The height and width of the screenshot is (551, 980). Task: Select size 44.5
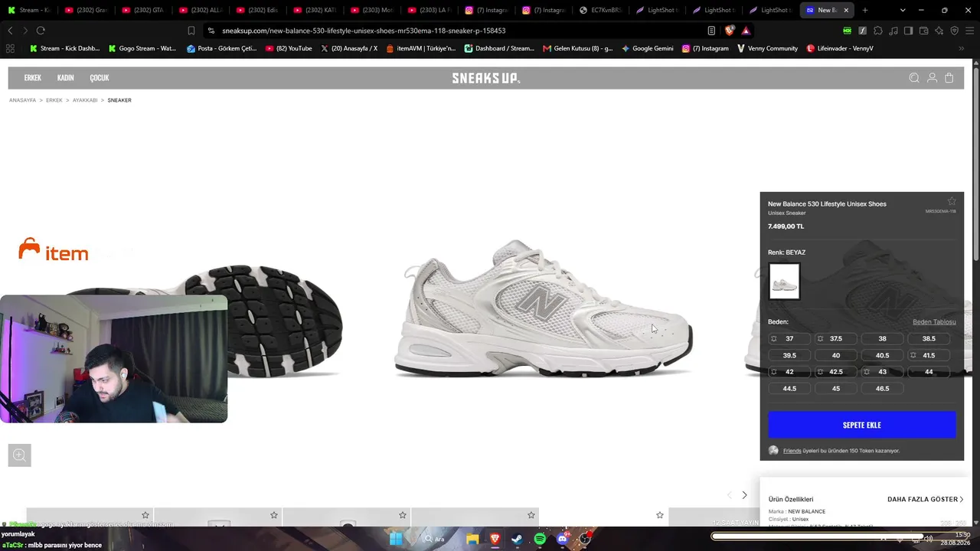point(789,389)
